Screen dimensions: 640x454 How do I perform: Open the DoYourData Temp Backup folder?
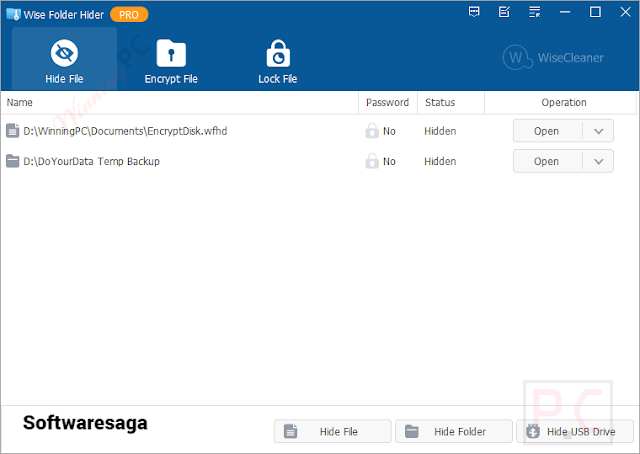pos(547,161)
